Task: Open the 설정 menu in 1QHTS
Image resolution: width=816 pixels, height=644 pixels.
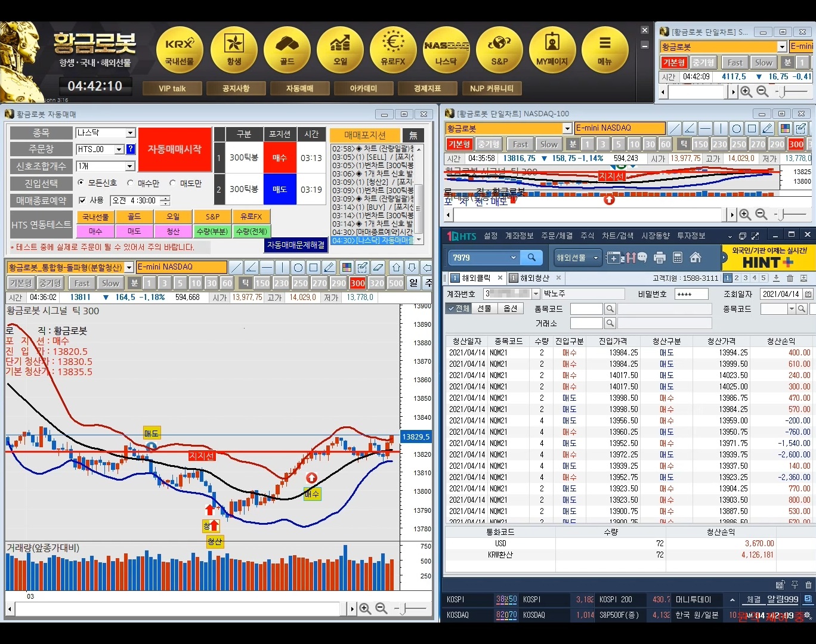Action: [x=491, y=236]
